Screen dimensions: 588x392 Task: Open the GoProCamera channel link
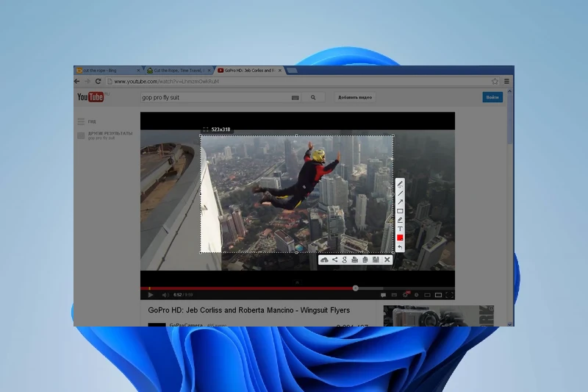tap(186, 325)
